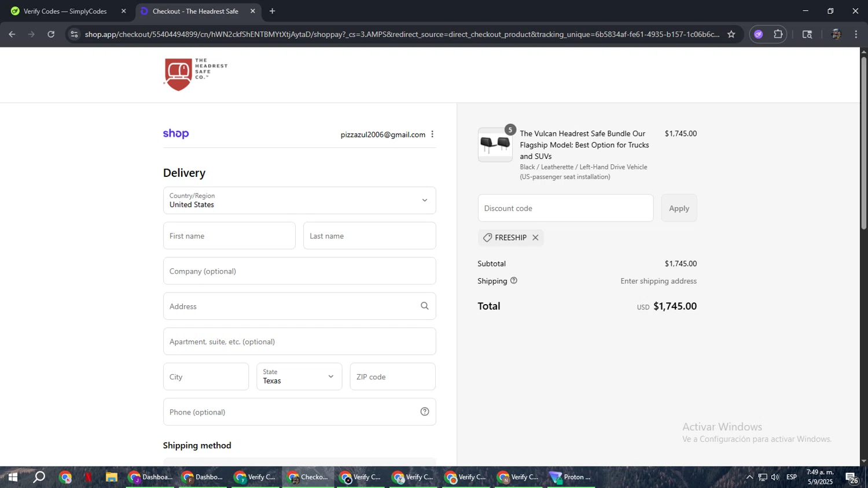Open the Chrome profile avatar
Image resolution: width=868 pixels, height=488 pixels.
click(x=836, y=34)
